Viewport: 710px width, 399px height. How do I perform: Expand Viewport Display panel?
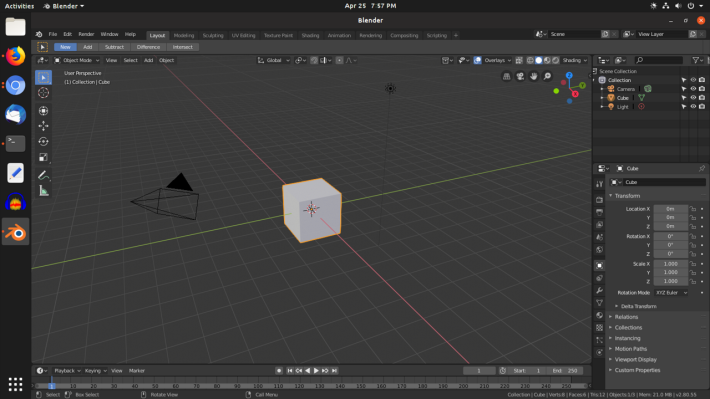[x=635, y=360]
